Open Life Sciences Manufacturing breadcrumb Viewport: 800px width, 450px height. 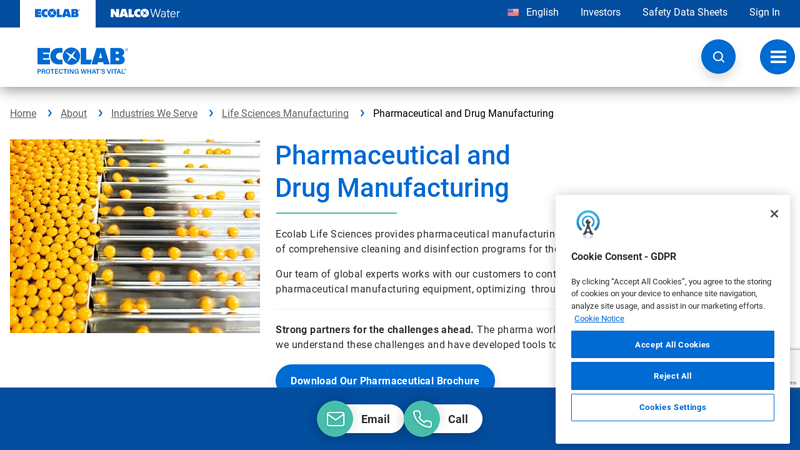click(x=285, y=113)
